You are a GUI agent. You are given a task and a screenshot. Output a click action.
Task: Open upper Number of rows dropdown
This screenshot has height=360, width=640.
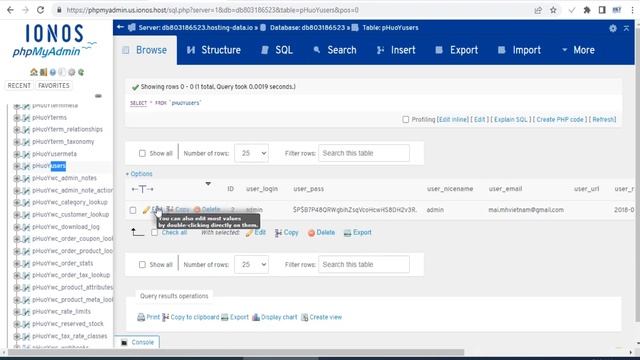click(x=251, y=153)
